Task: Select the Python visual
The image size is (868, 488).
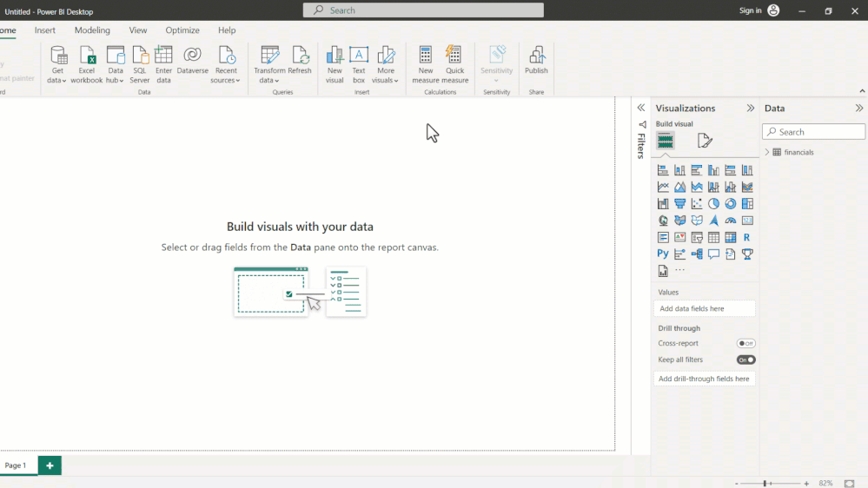Action: [663, 254]
